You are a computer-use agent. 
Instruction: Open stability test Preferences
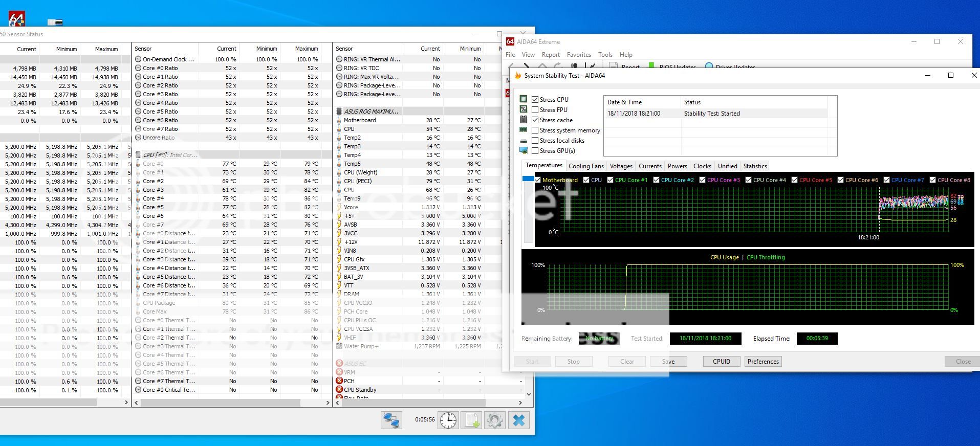(763, 361)
